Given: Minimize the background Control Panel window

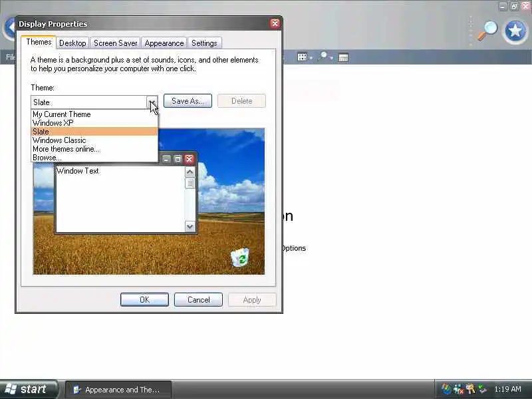Looking at the screenshot, I should tap(503, 6).
